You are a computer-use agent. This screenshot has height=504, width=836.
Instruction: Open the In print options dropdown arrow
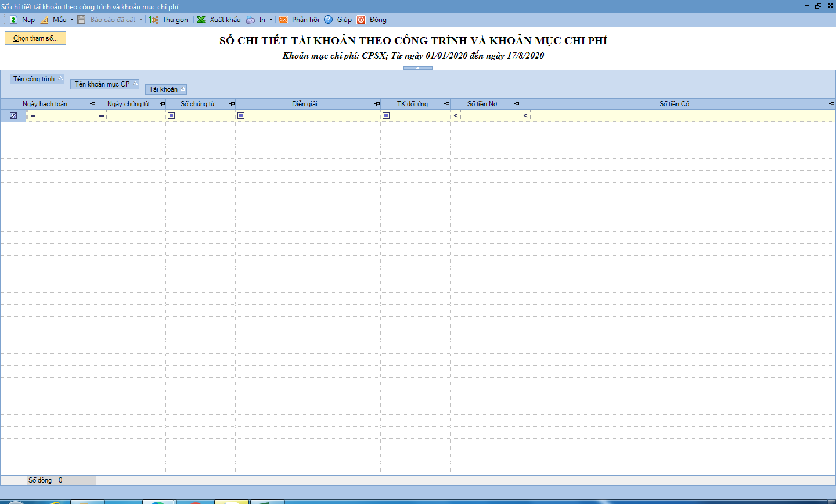[x=271, y=20]
